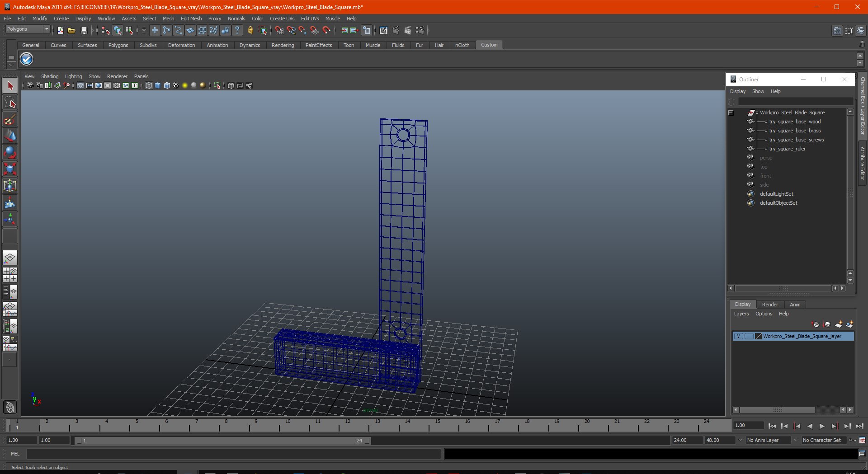
Task: Enable snap to grids magnet icon
Action: click(x=279, y=30)
